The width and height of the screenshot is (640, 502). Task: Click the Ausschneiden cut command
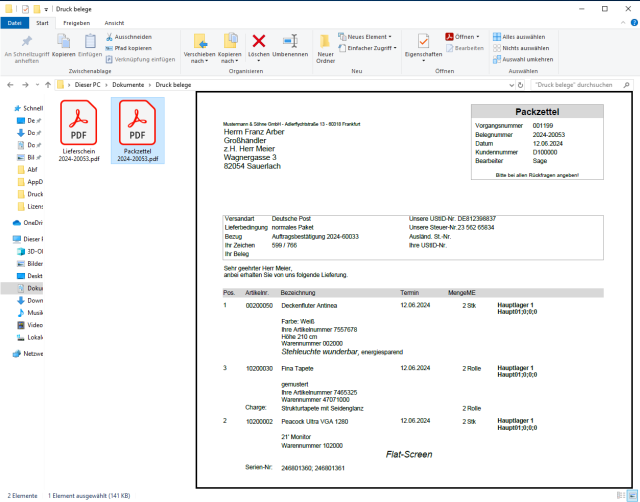pos(132,36)
